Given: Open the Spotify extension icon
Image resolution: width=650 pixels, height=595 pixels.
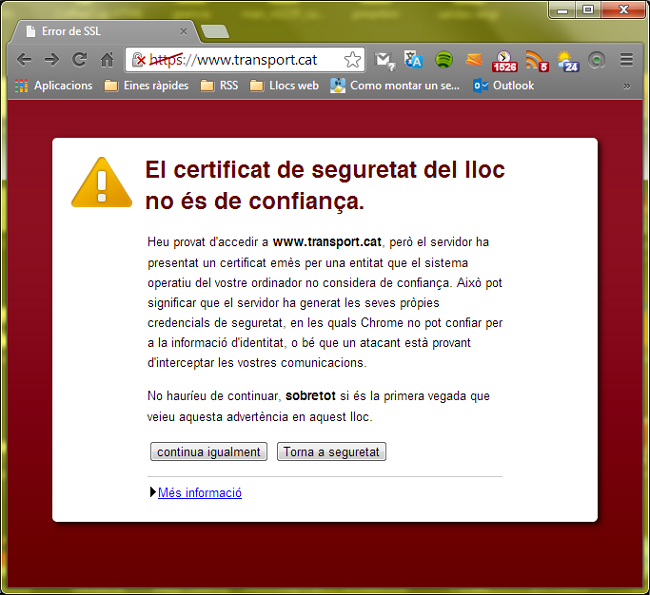Looking at the screenshot, I should tap(444, 60).
